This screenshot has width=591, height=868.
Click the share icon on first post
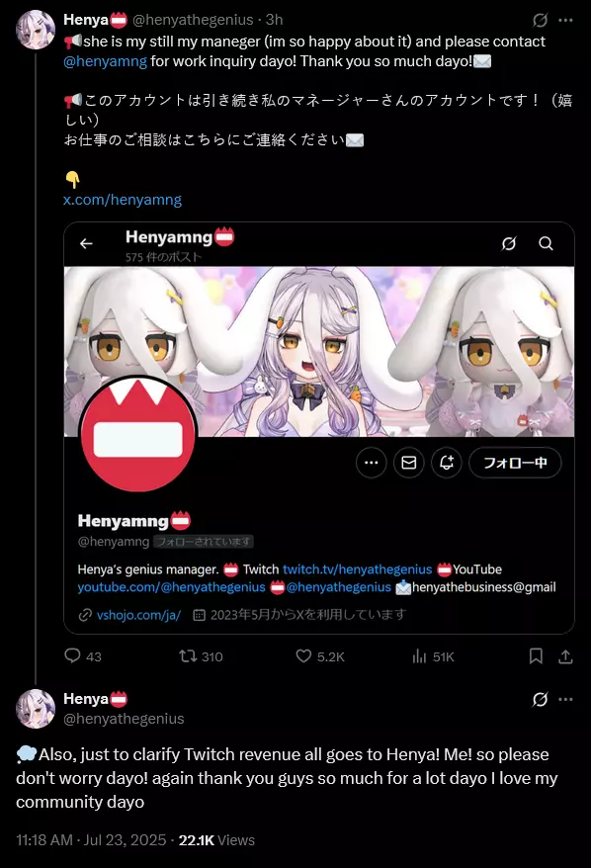pos(565,656)
